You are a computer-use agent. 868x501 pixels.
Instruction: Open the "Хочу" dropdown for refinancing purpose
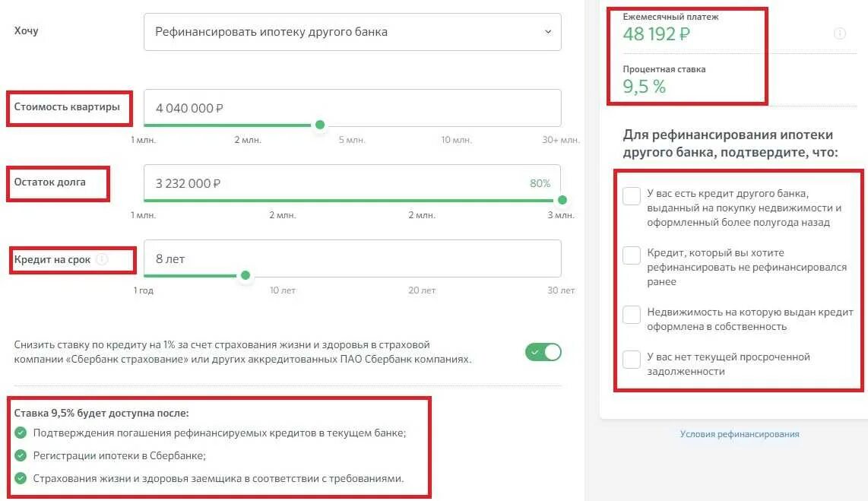click(x=352, y=32)
